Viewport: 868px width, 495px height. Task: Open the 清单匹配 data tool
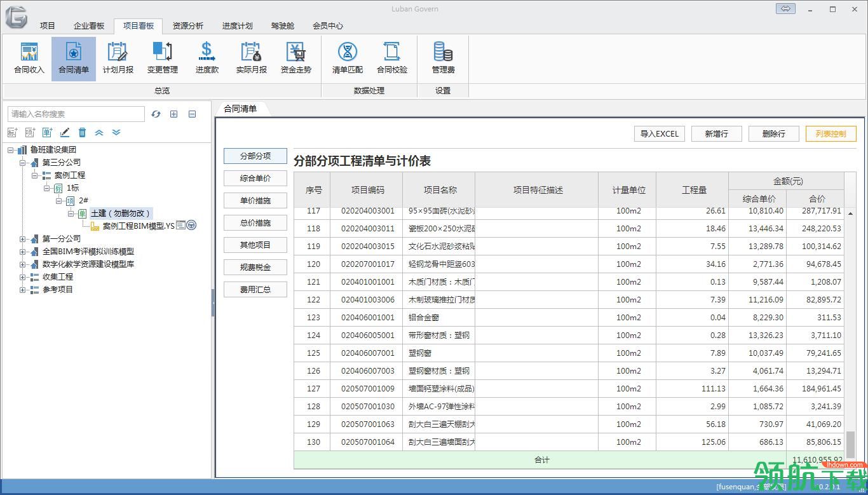(x=348, y=58)
